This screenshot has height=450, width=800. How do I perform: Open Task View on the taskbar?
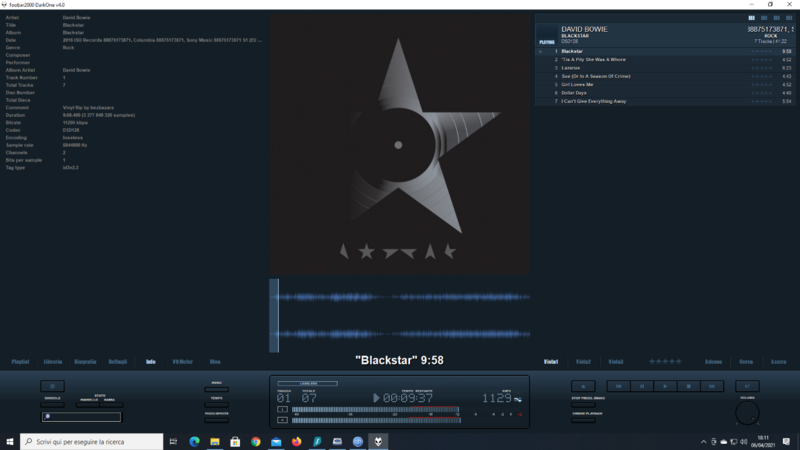click(173, 441)
